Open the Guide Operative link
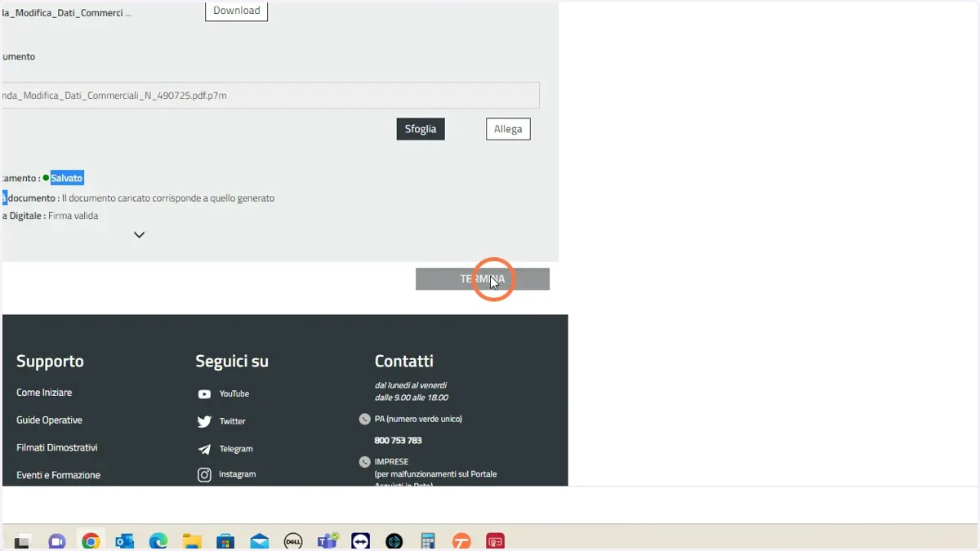Screen dimensions: 980x551 click(49, 420)
